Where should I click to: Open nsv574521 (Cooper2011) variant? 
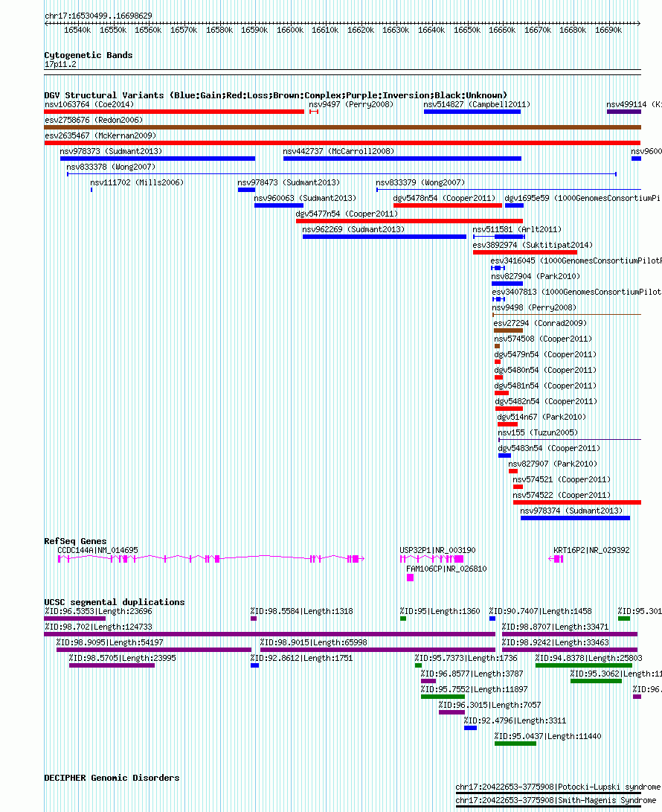pyautogui.click(x=562, y=479)
